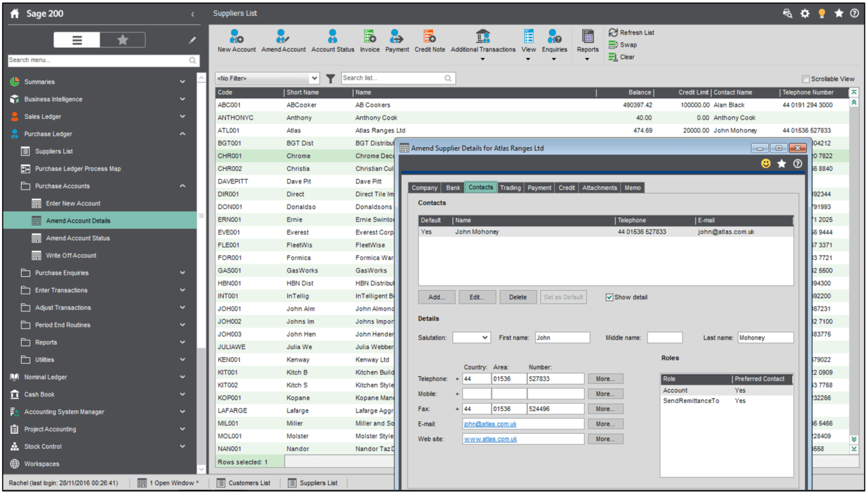Click the Edit... contact button
Image resolution: width=868 pixels, height=494 pixels.
(x=478, y=297)
